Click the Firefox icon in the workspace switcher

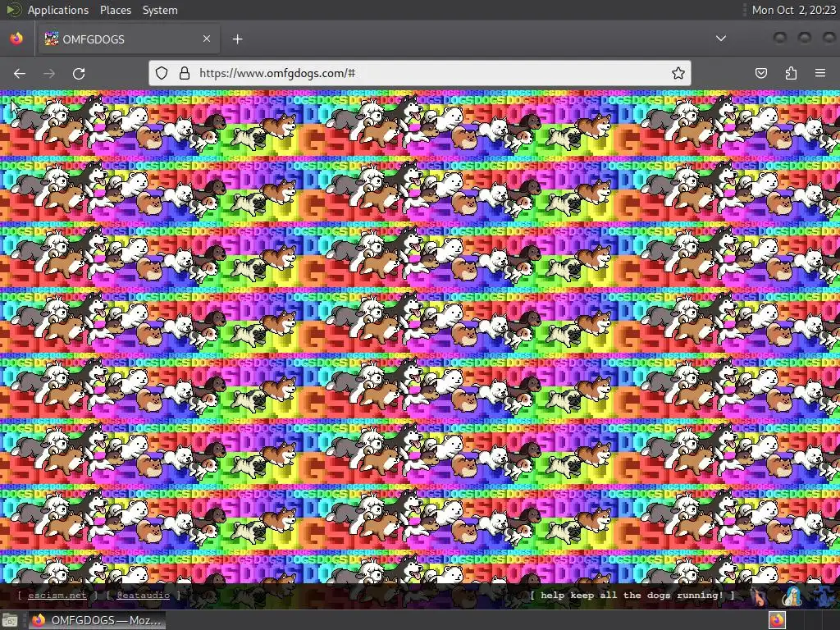coord(778,620)
